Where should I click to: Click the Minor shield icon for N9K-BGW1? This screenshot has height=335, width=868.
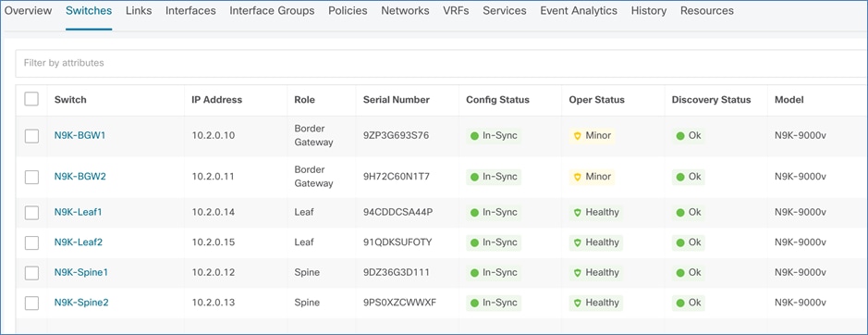coord(578,135)
